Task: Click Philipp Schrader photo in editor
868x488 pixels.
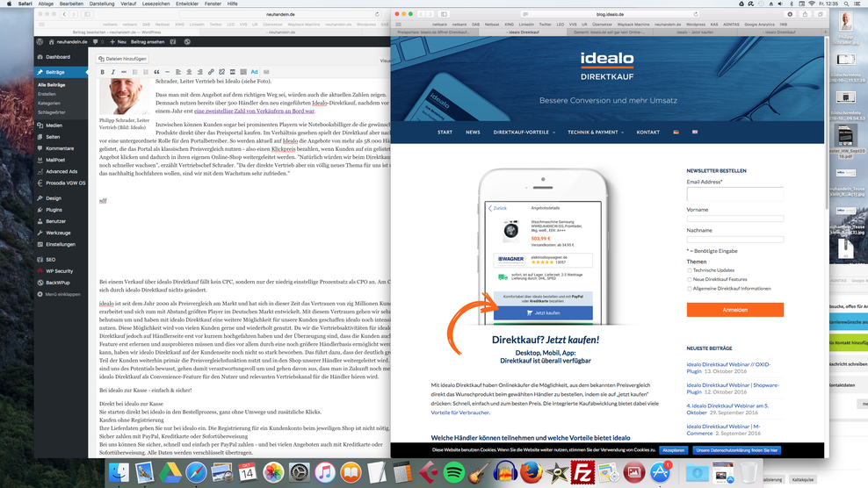Action: point(125,97)
